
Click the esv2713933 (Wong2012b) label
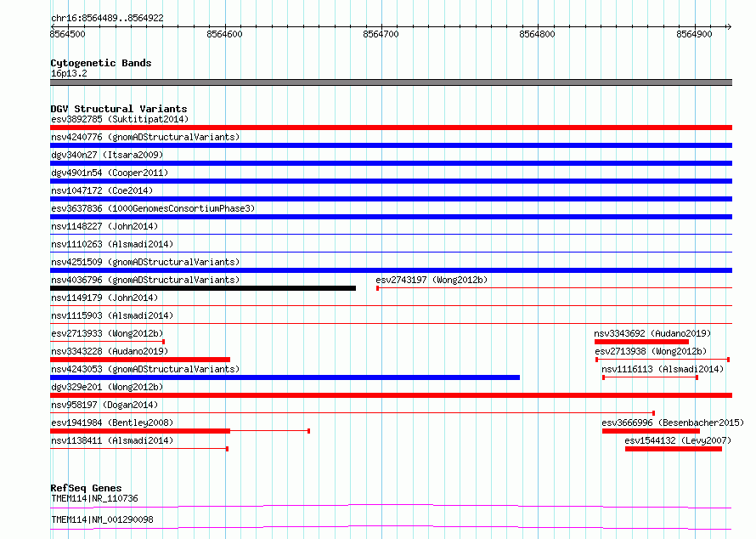tap(107, 333)
